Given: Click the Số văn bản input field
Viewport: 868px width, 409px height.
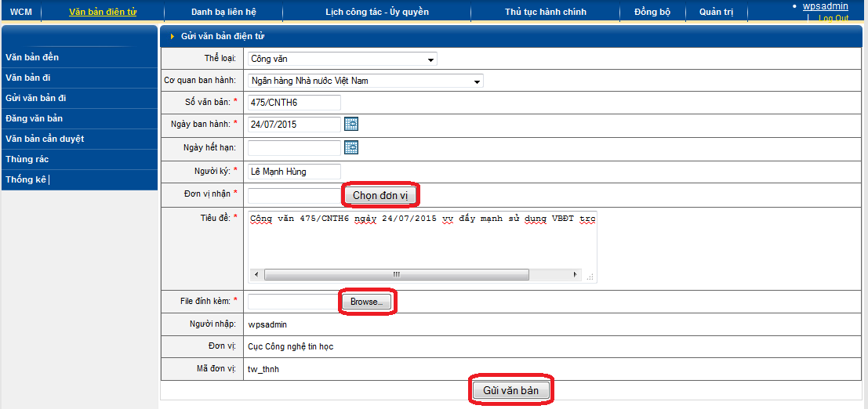Looking at the screenshot, I should [x=294, y=103].
